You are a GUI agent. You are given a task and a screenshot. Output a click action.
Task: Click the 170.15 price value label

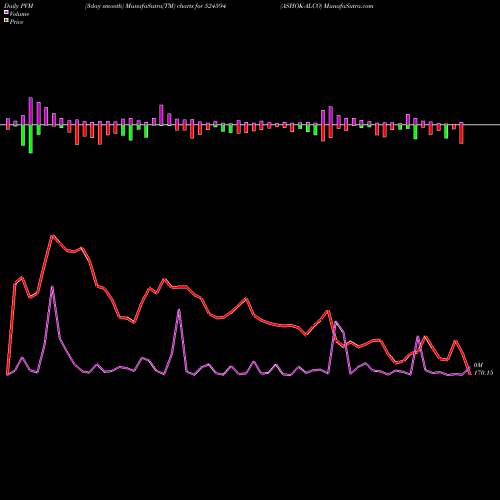point(483,373)
